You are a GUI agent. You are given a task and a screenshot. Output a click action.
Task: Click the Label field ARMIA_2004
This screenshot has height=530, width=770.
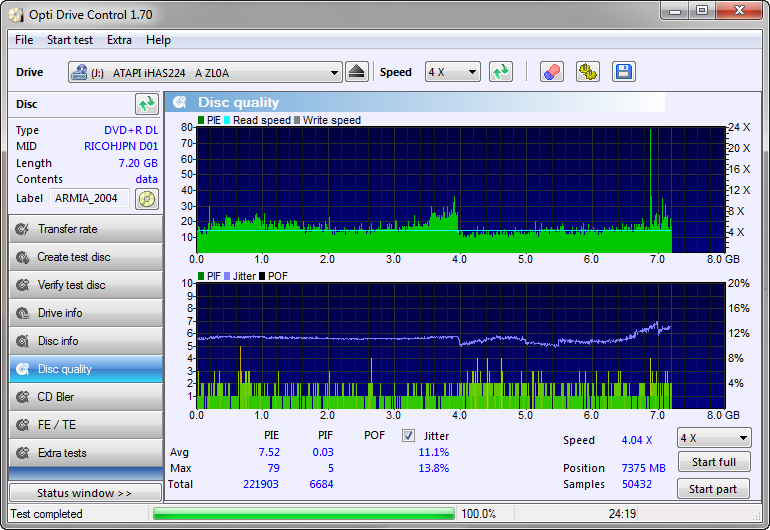point(89,198)
